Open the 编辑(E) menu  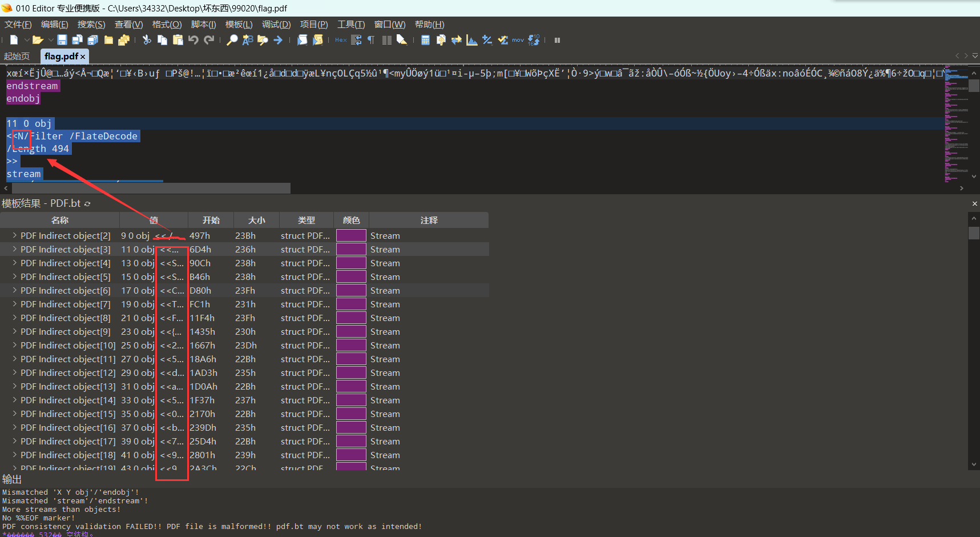click(x=55, y=25)
